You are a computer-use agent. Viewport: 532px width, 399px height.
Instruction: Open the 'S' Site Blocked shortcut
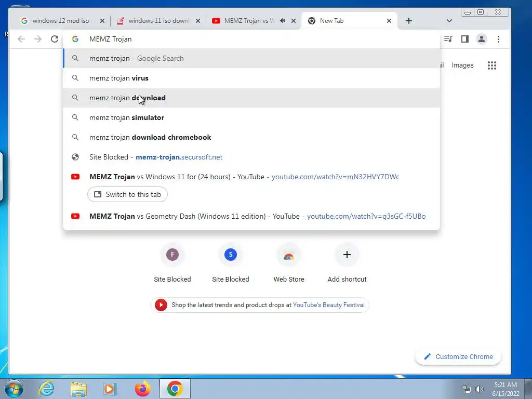[x=231, y=255]
